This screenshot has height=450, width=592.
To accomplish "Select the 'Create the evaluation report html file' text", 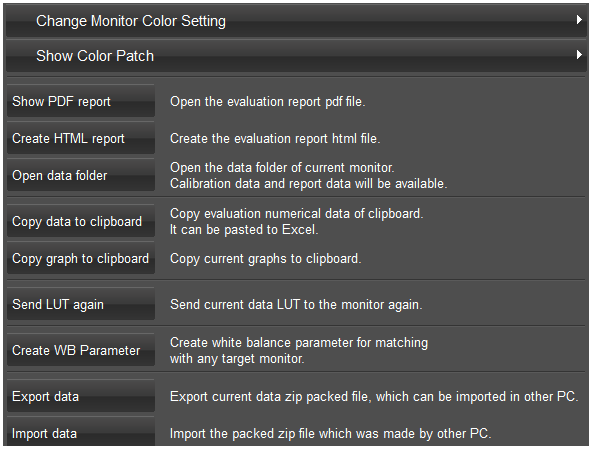I will [x=275, y=139].
